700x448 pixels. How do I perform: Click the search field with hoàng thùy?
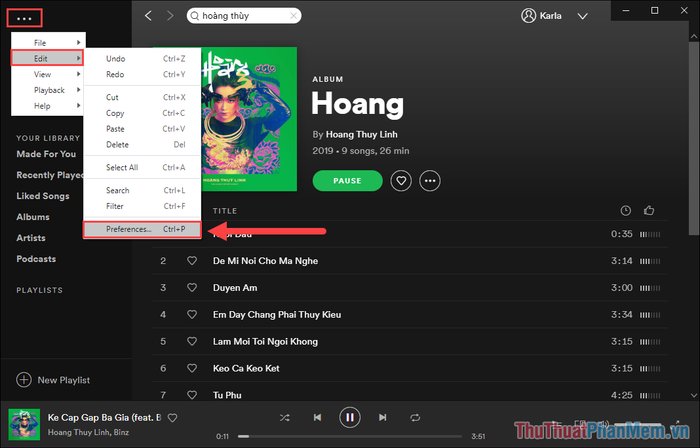tap(244, 16)
